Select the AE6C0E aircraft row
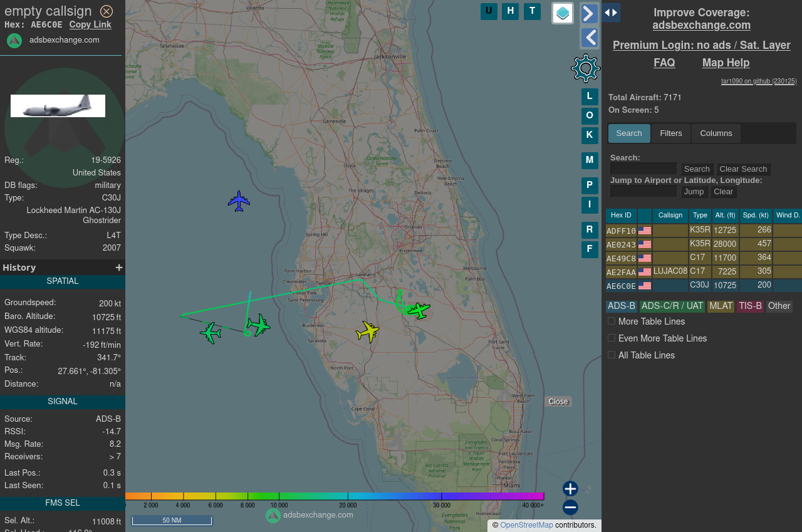Viewport: 802px width, 532px height. pos(704,286)
